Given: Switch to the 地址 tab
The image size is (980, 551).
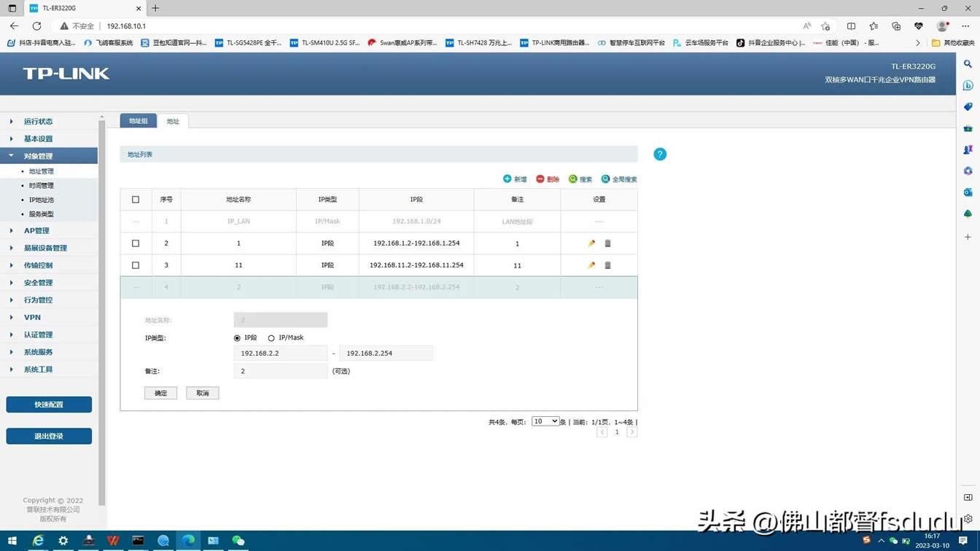Looking at the screenshot, I should pos(173,121).
